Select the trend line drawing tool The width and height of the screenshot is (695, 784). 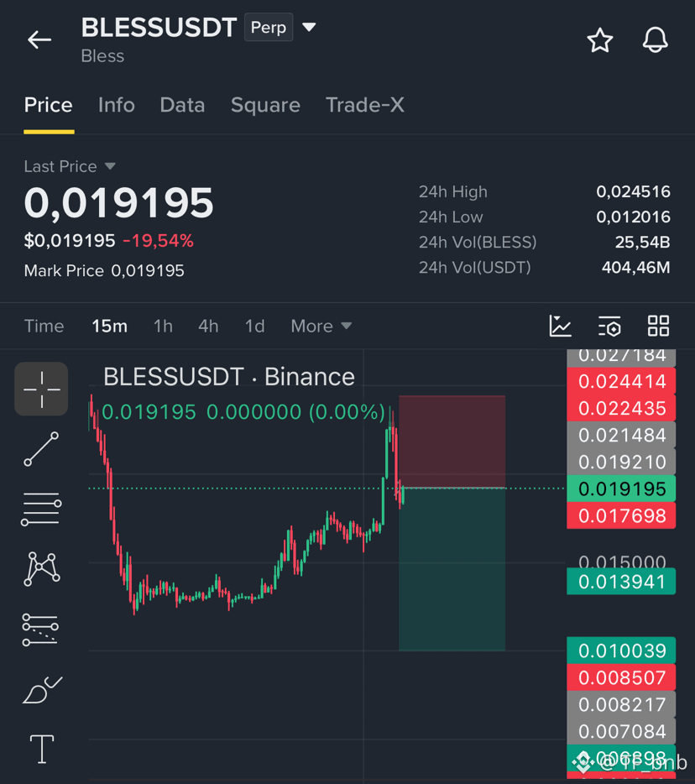tap(41, 449)
